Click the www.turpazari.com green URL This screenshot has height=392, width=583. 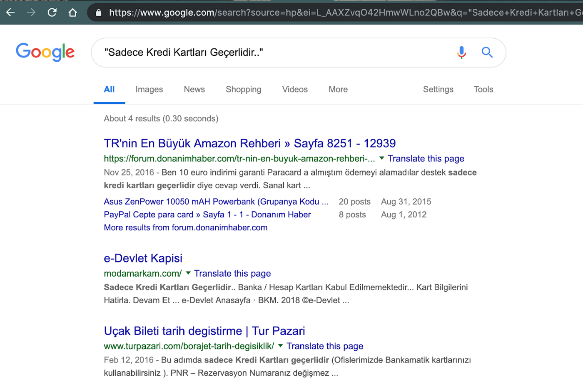tap(189, 346)
